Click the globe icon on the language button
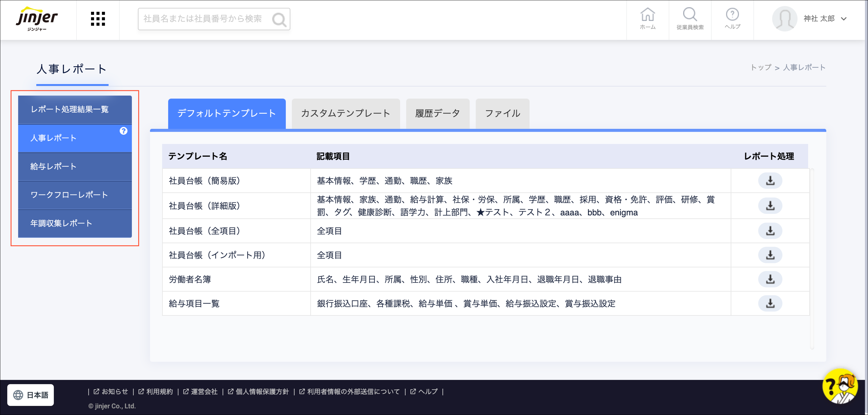Screen dimensions: 868x415 tap(18, 395)
